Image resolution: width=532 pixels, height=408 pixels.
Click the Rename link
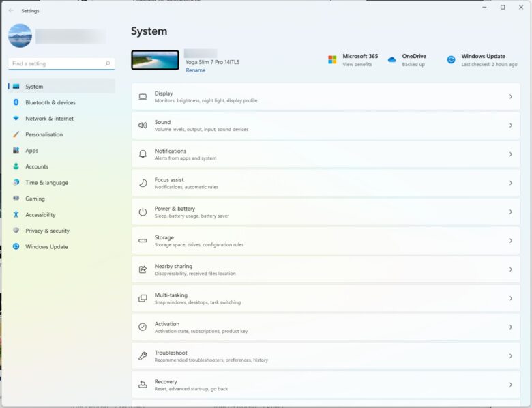(196, 70)
